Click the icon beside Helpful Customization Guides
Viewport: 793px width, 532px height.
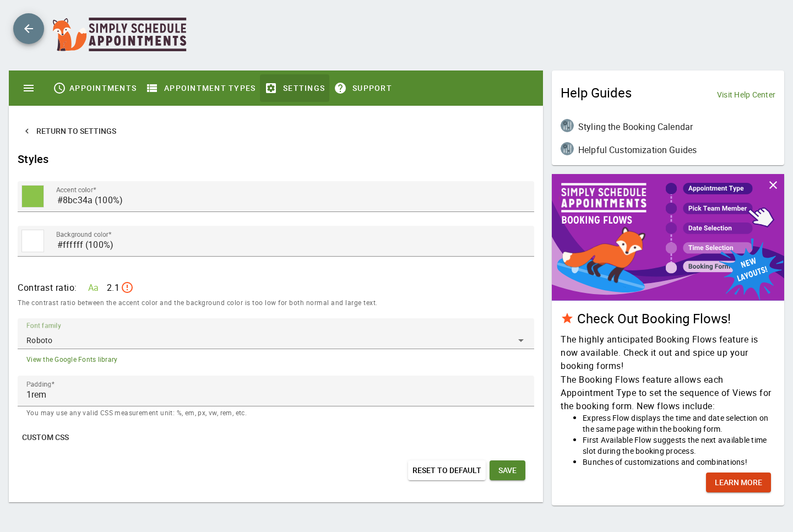pos(567,149)
